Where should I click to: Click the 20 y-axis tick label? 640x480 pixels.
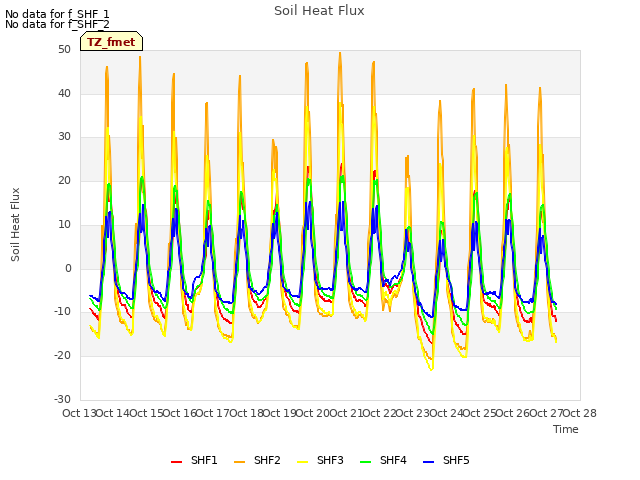pyautogui.click(x=64, y=180)
